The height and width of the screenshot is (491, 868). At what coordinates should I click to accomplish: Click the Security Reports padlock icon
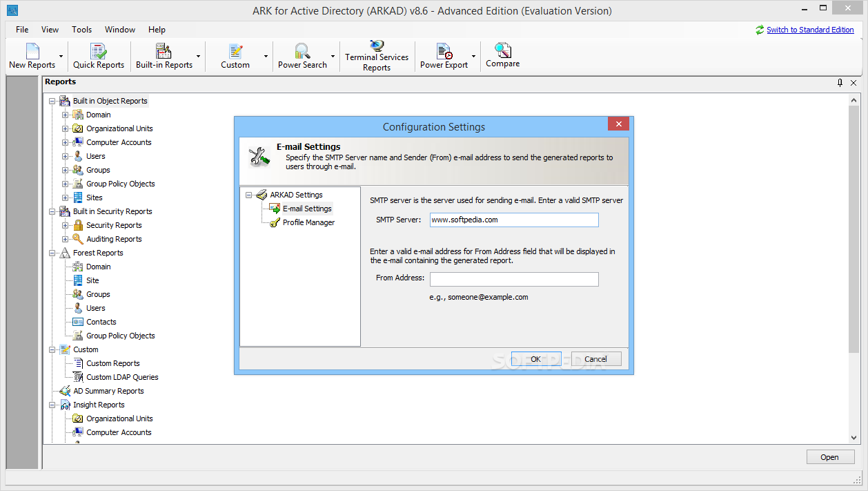(x=78, y=225)
